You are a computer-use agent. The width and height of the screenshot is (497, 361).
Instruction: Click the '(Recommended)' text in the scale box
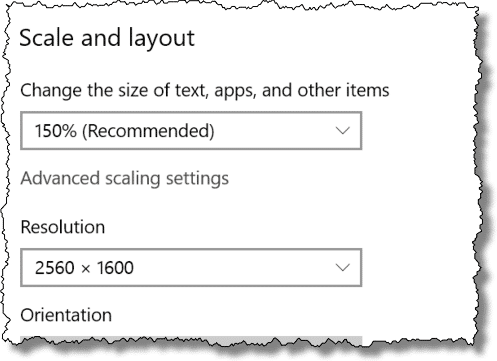(x=148, y=131)
